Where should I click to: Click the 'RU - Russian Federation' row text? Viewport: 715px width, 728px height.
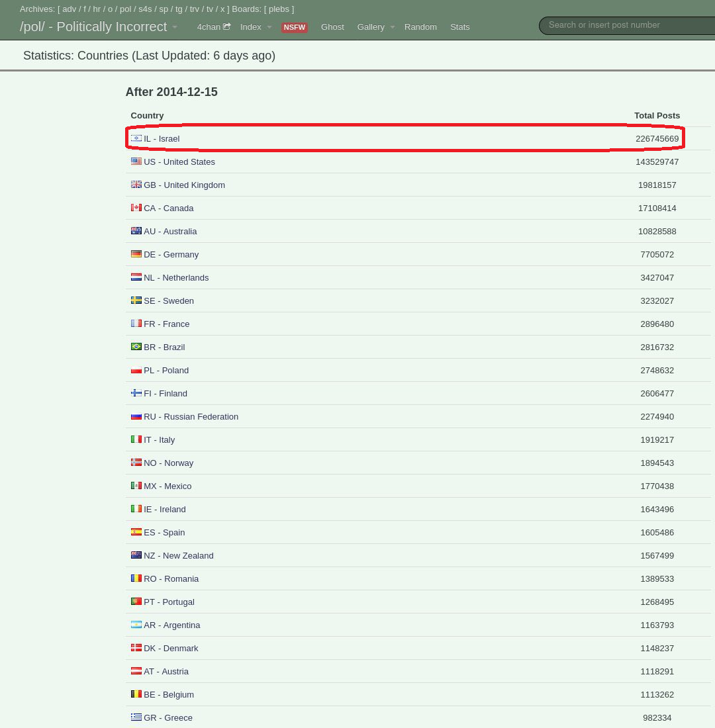191,416
